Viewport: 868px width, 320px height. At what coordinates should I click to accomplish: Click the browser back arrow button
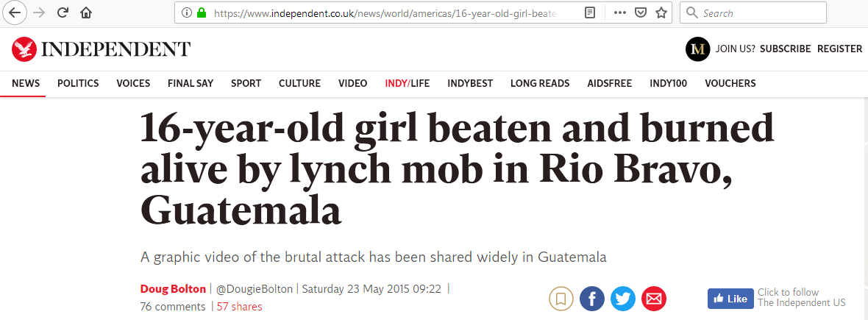15,13
